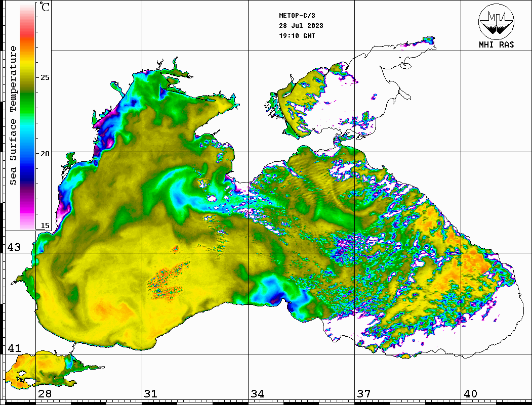Click the longitude label 31
Screen dimensions: 532x405
pos(151,393)
